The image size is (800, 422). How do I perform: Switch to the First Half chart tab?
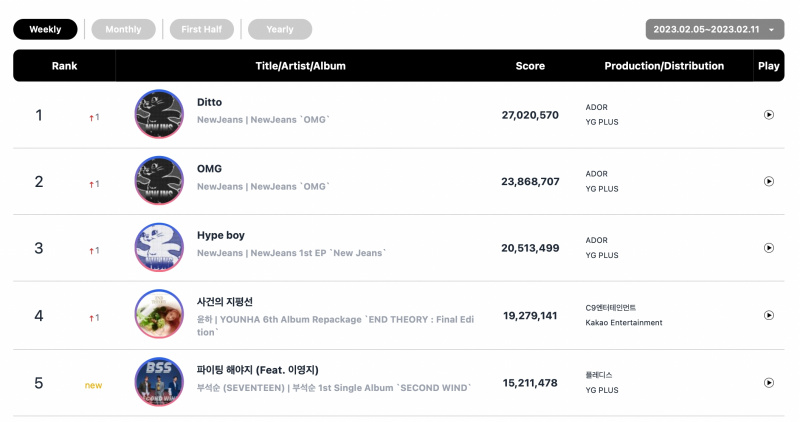pyautogui.click(x=202, y=29)
